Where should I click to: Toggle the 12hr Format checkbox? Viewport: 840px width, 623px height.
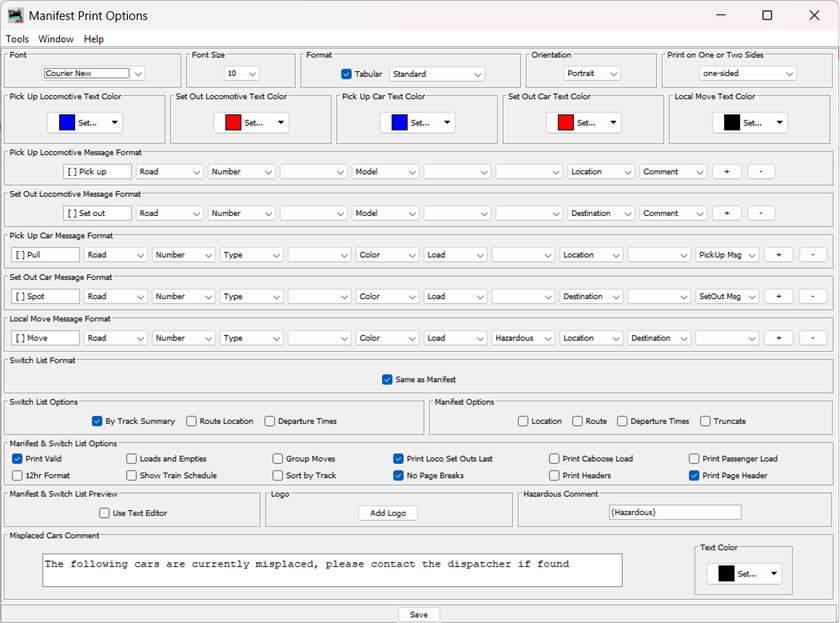tap(17, 476)
